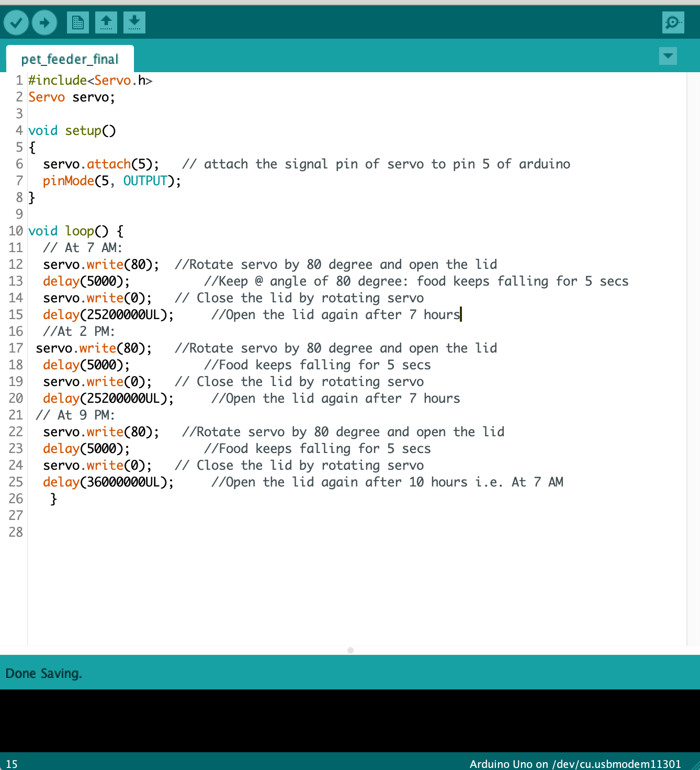Click the Arduino Uno board port status
Screen dimensions: 700x770
[x=575, y=764]
